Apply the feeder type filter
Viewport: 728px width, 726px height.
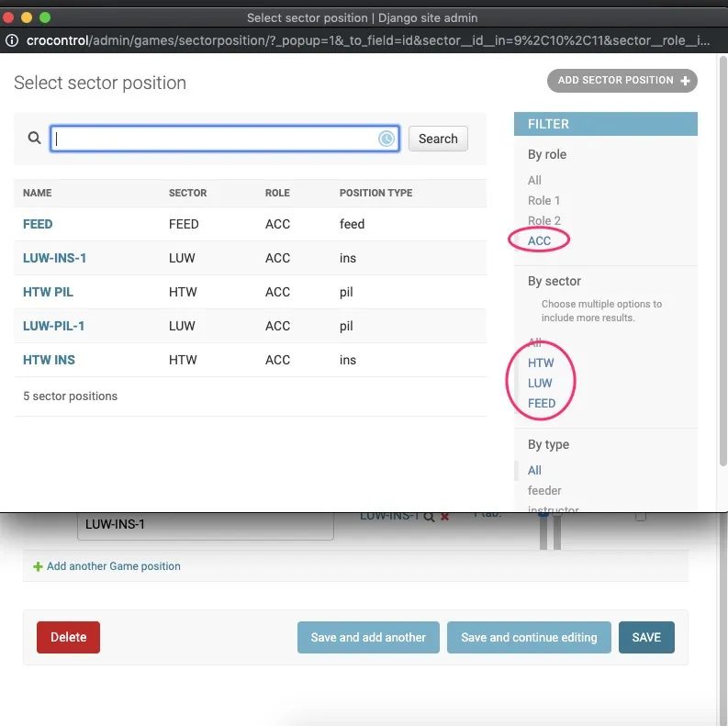pyautogui.click(x=544, y=490)
